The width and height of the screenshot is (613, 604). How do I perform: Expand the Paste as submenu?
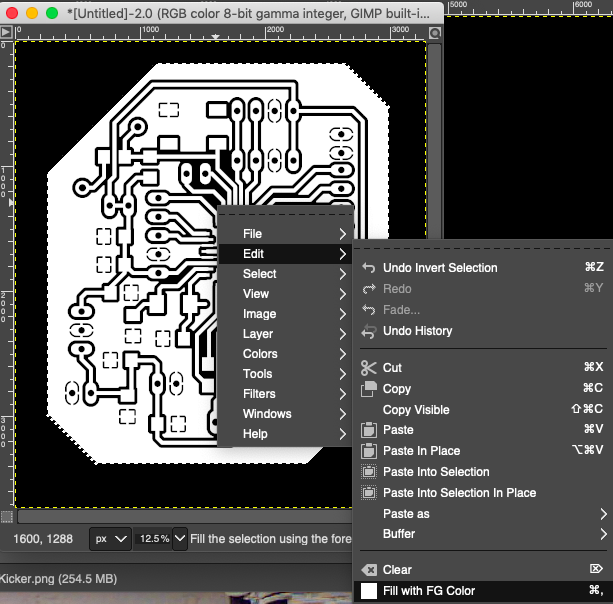[x=480, y=514]
